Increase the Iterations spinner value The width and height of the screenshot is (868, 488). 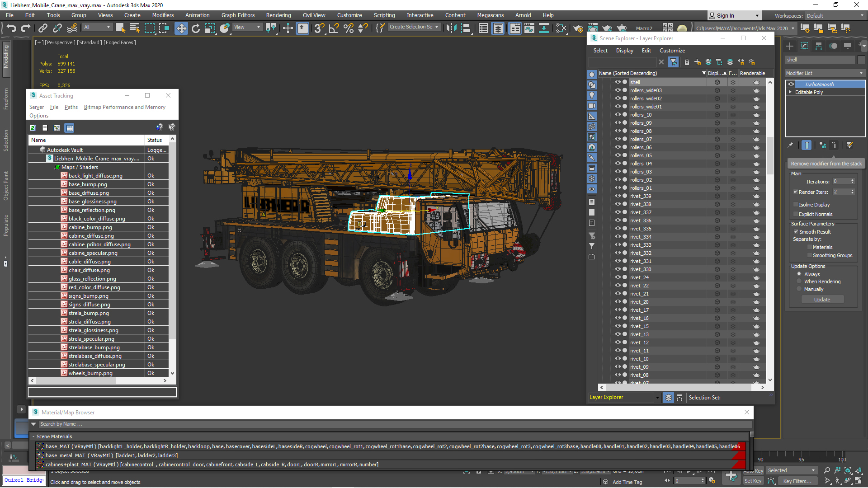pyautogui.click(x=852, y=180)
